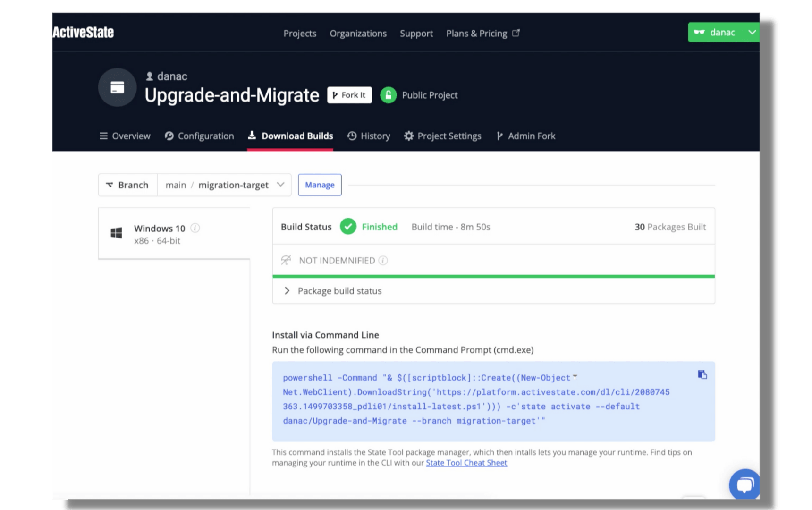Copy the install command to clipboard

pyautogui.click(x=702, y=374)
